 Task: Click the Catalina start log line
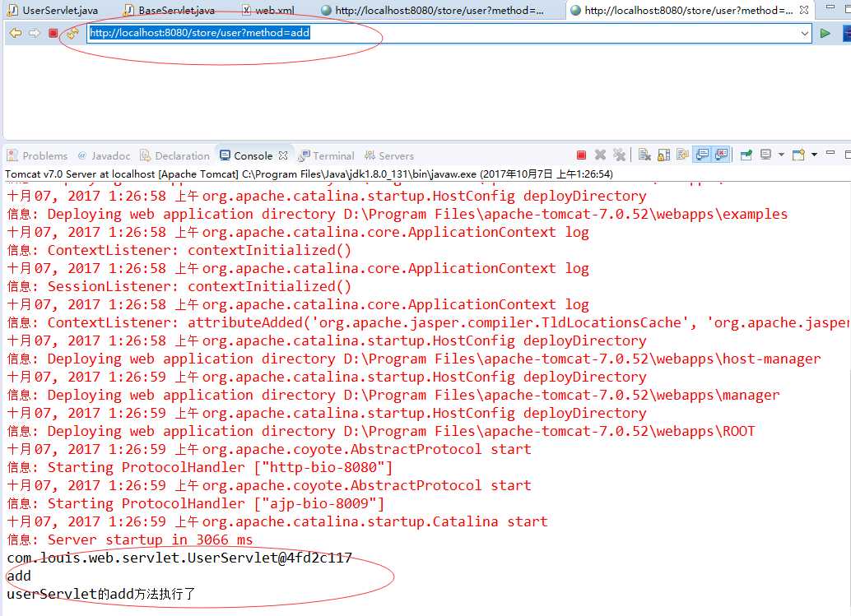point(277,521)
